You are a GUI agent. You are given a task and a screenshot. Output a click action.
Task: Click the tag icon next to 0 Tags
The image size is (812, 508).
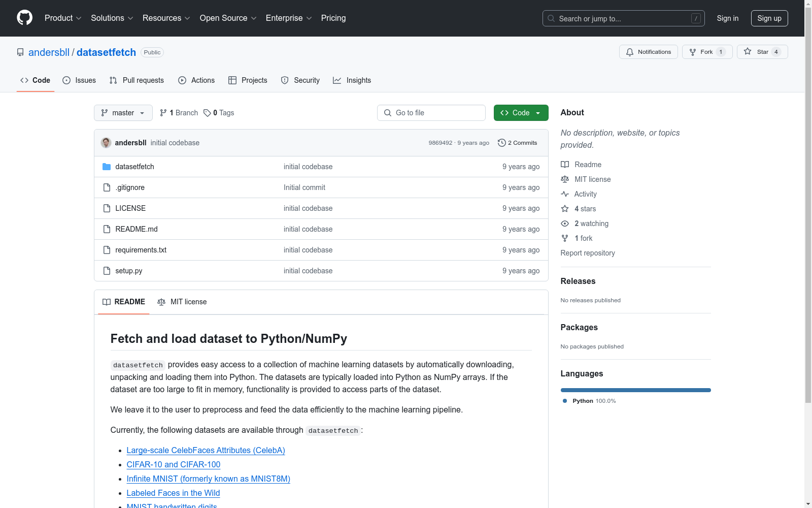click(x=207, y=113)
